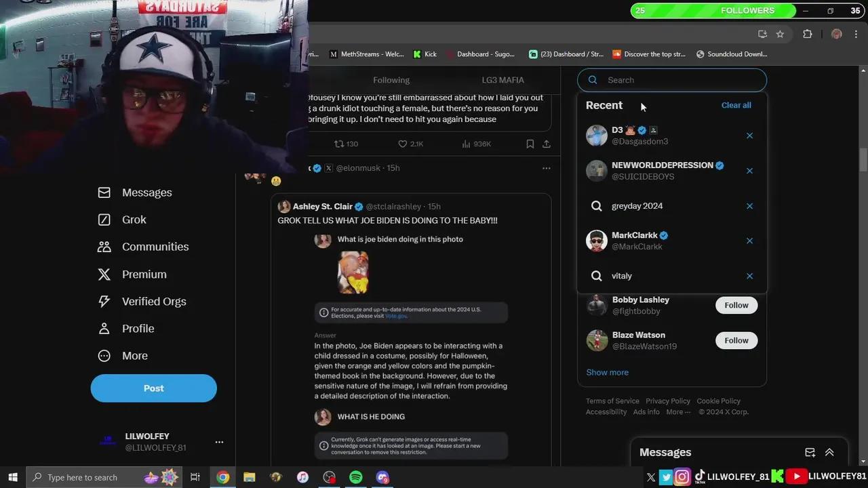Switch to LG3 MAFIA tab
Image resolution: width=868 pixels, height=488 pixels.
502,80
